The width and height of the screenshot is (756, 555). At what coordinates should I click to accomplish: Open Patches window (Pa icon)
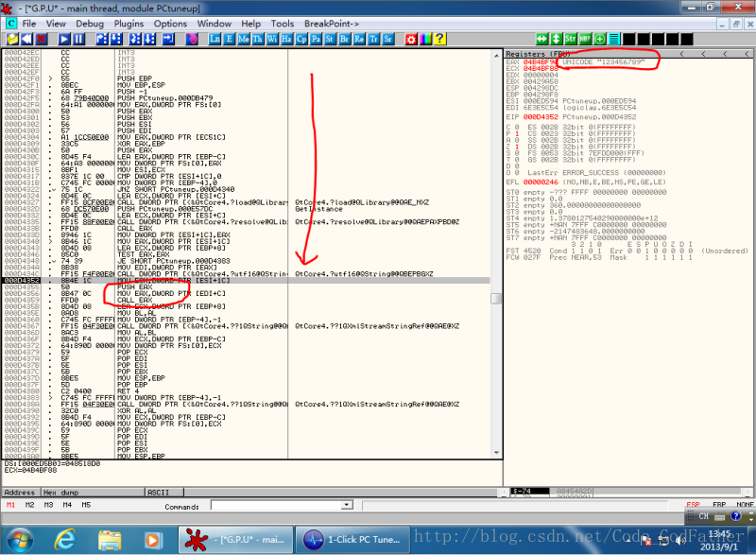click(x=316, y=39)
